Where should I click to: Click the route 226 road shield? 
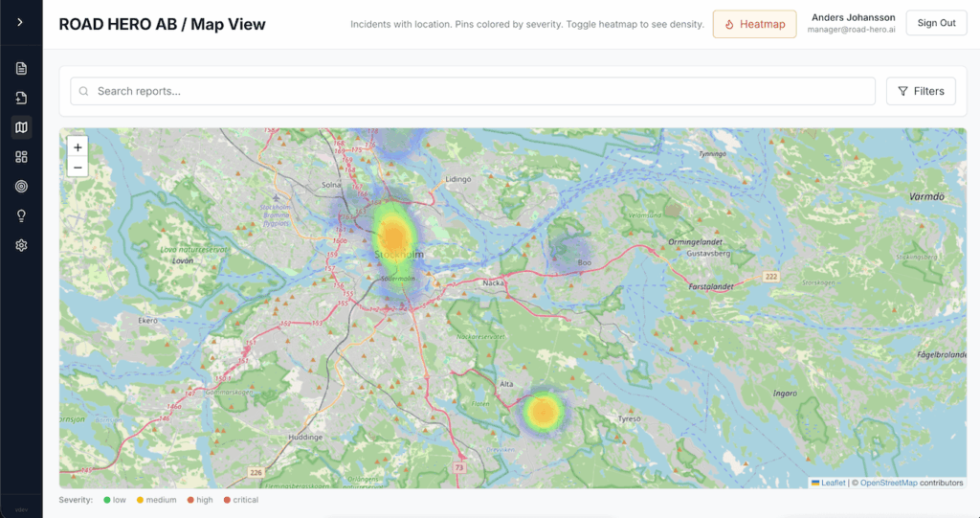(x=256, y=472)
